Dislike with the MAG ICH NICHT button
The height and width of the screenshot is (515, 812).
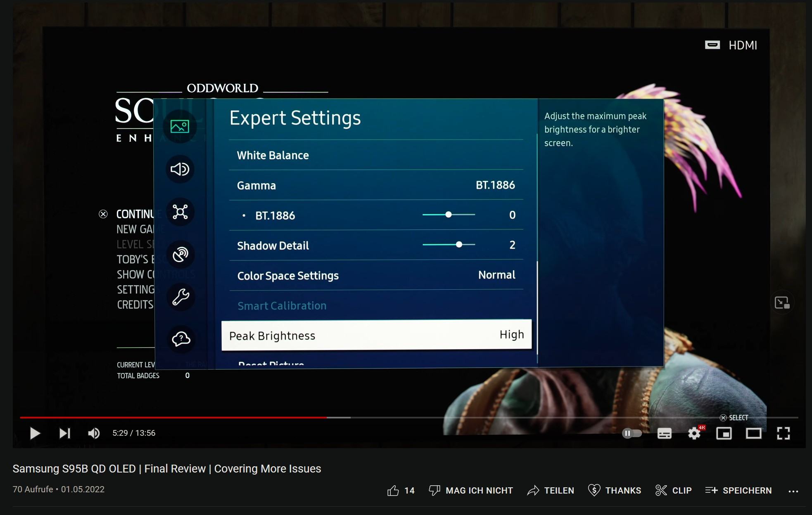tap(471, 490)
